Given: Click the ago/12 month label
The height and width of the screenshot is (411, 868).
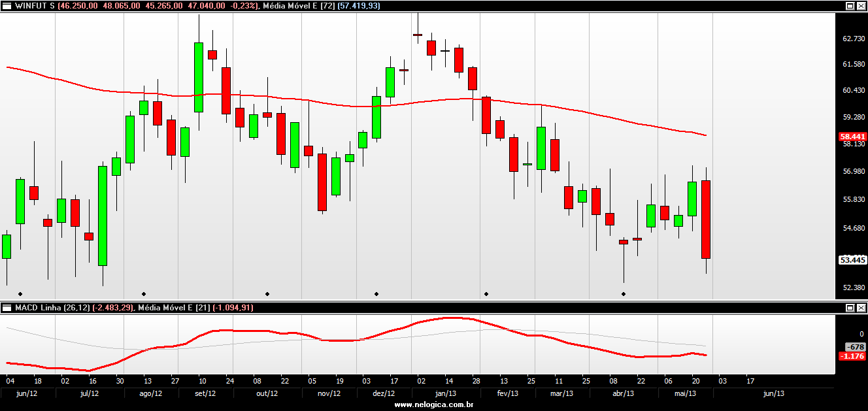Looking at the screenshot, I should 152,393.
